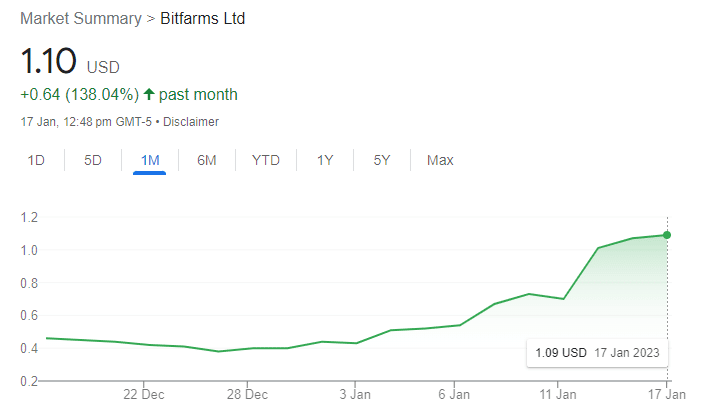Click the green dot on the chart
The image size is (702, 412).
[667, 235]
